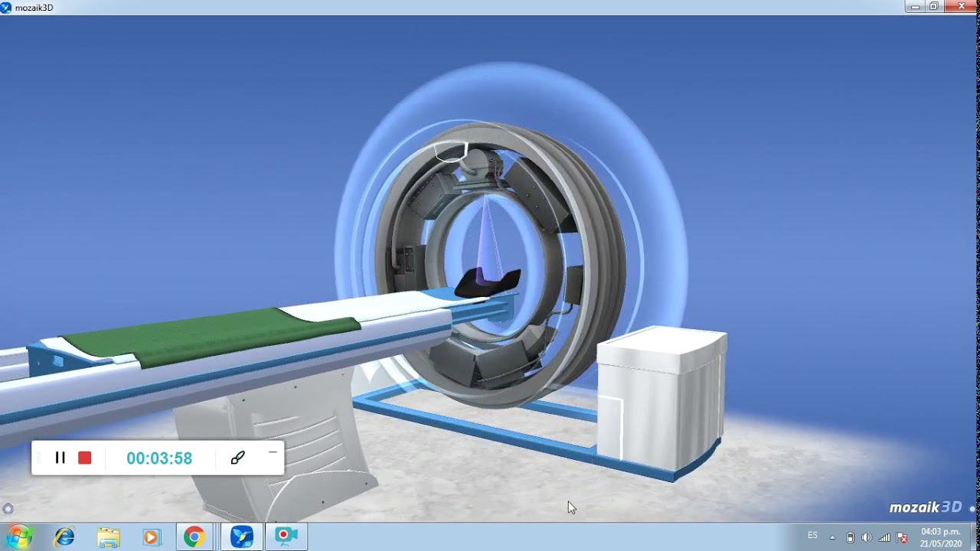980x551 pixels.
Task: Select the green patient blanket on the table
Action: 211,334
